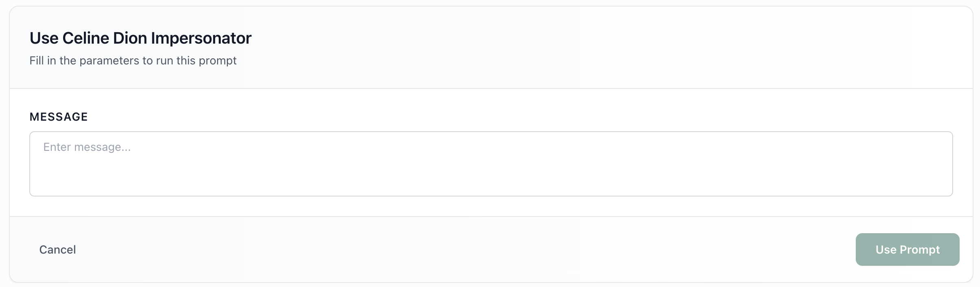Click the Cancel text in footer

57,249
